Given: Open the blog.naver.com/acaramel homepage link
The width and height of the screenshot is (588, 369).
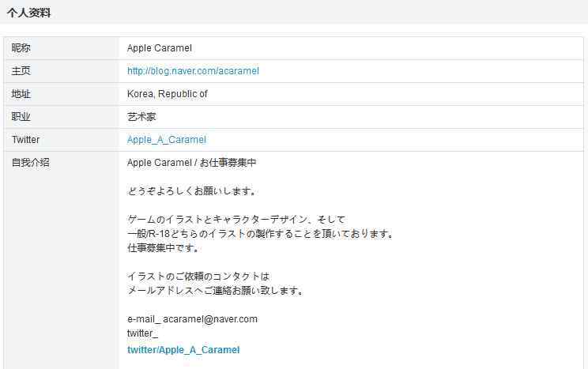Looking at the screenshot, I should click(x=193, y=71).
